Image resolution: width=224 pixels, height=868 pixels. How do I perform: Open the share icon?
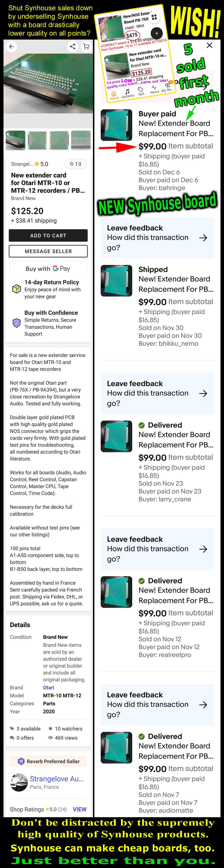coord(72,47)
